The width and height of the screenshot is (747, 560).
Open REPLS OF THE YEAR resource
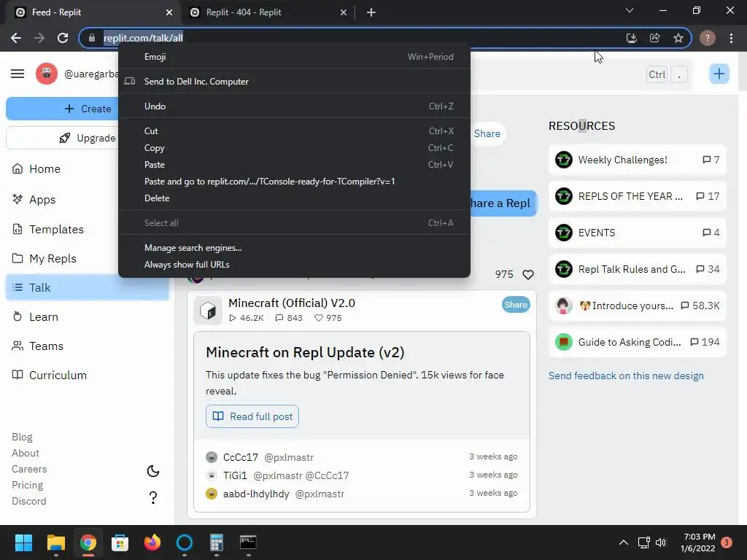click(637, 196)
